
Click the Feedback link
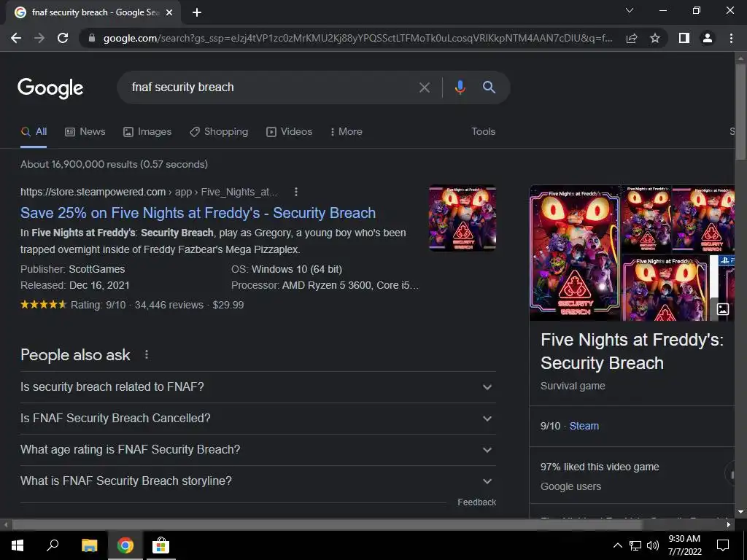(x=476, y=502)
